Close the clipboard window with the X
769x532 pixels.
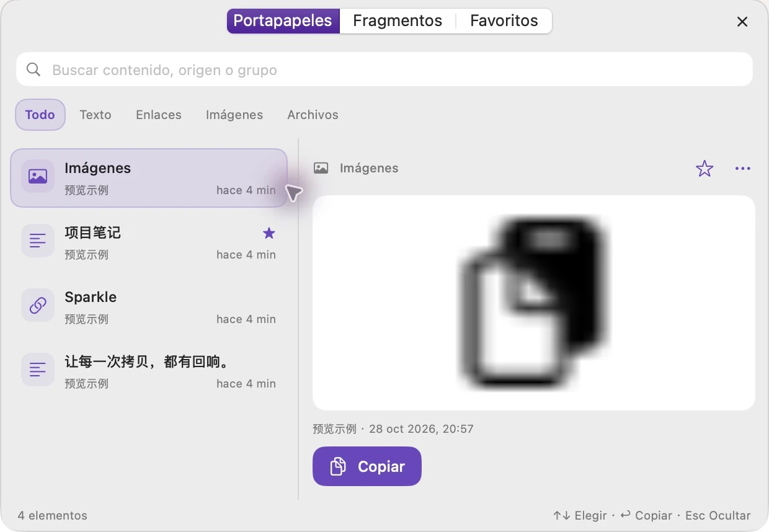(x=742, y=22)
